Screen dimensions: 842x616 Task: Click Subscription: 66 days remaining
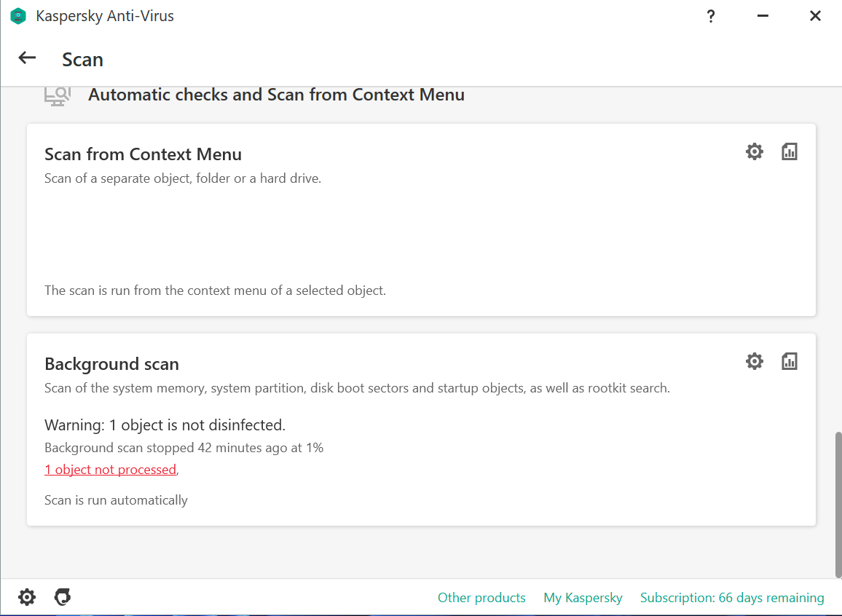click(732, 598)
